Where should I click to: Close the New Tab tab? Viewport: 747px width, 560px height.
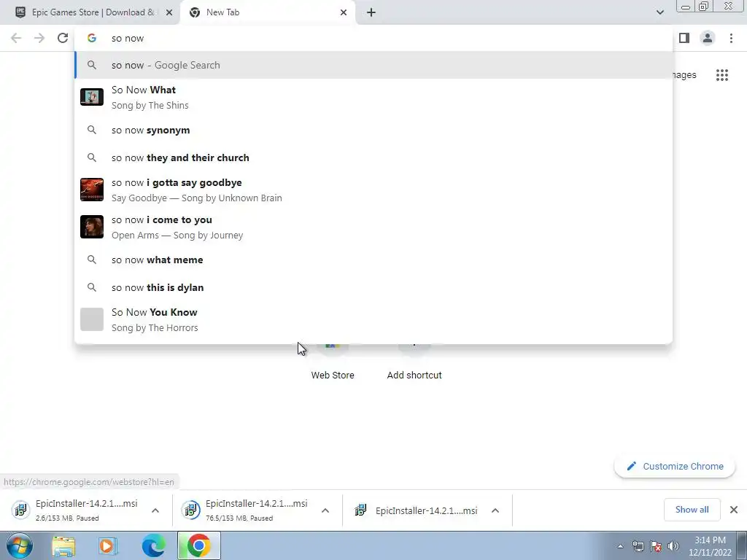click(x=344, y=12)
